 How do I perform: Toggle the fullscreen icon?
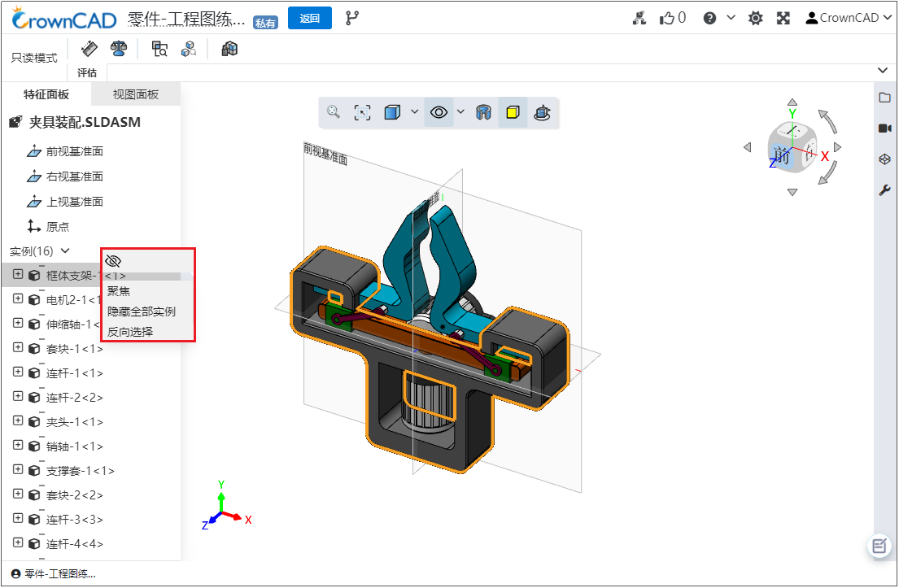(x=783, y=19)
